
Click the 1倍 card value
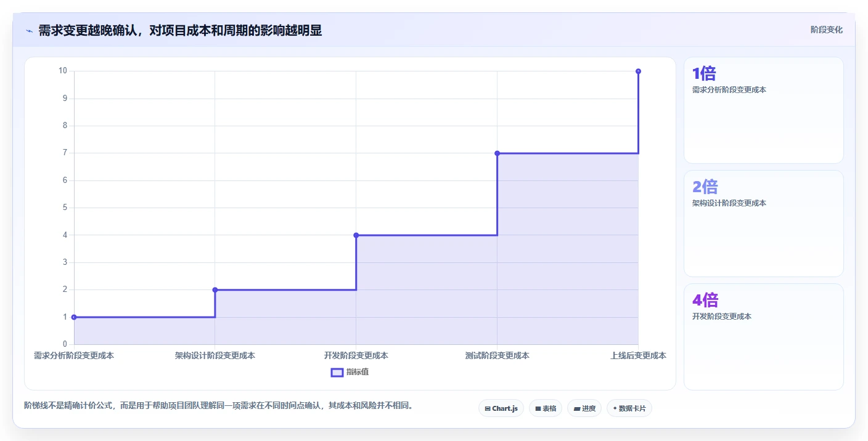pyautogui.click(x=704, y=73)
